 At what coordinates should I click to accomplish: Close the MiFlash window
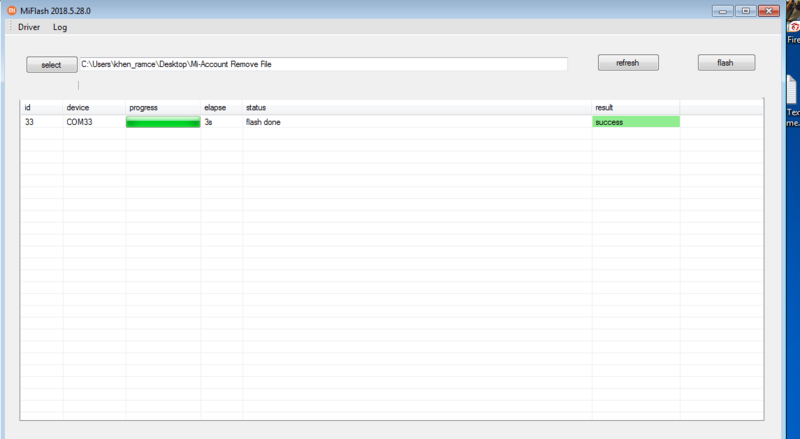pyautogui.click(x=768, y=11)
